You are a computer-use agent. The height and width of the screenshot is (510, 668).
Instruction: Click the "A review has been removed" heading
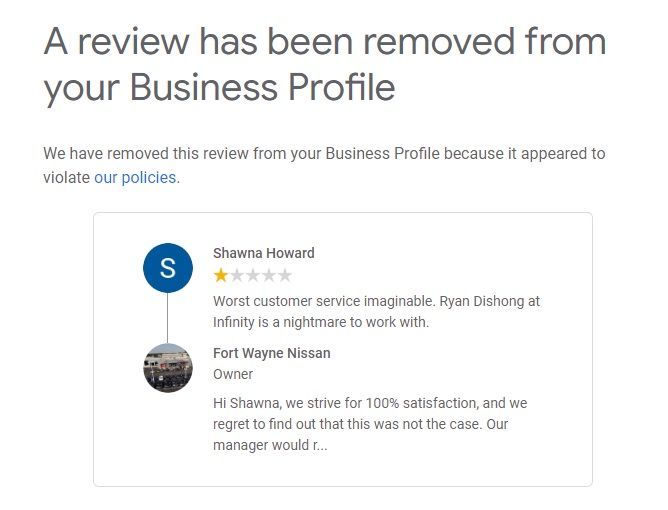tap(325, 43)
